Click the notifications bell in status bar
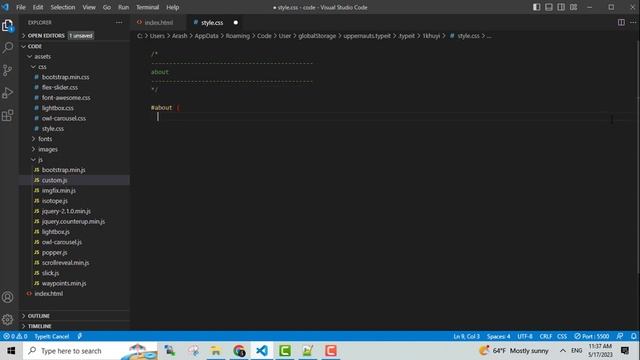The width and height of the screenshot is (640, 360). click(x=633, y=336)
